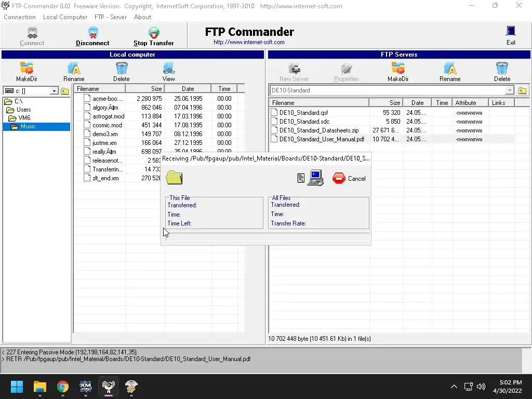Screen dimensions: 532x399
Task: Open the About menu
Action: pyautogui.click(x=142, y=17)
